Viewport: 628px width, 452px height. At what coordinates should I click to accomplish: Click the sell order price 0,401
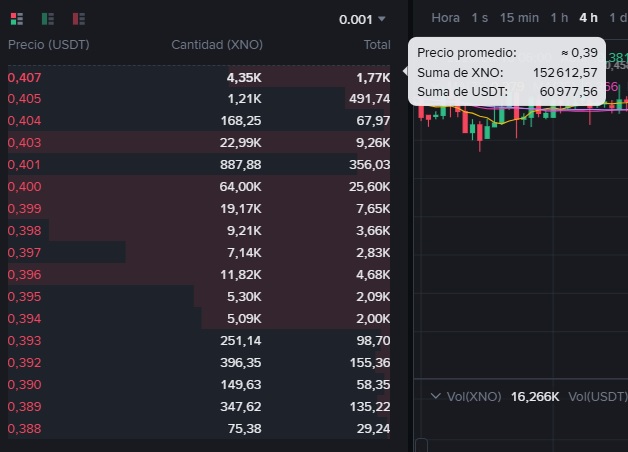point(24,165)
